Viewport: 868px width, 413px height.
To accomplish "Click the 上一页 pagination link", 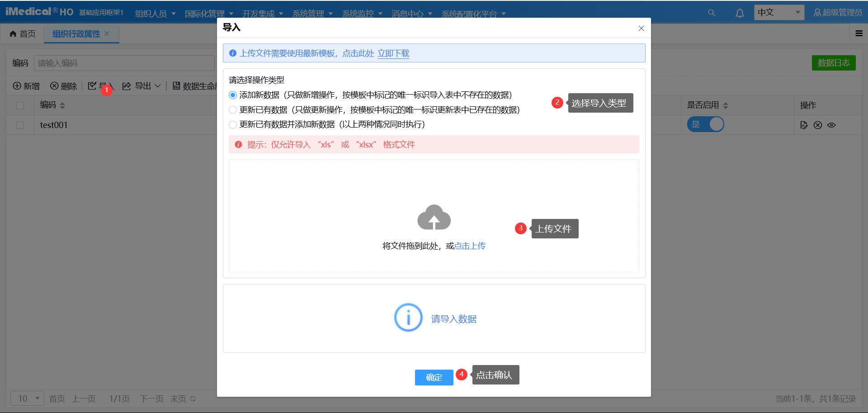I will [x=84, y=399].
